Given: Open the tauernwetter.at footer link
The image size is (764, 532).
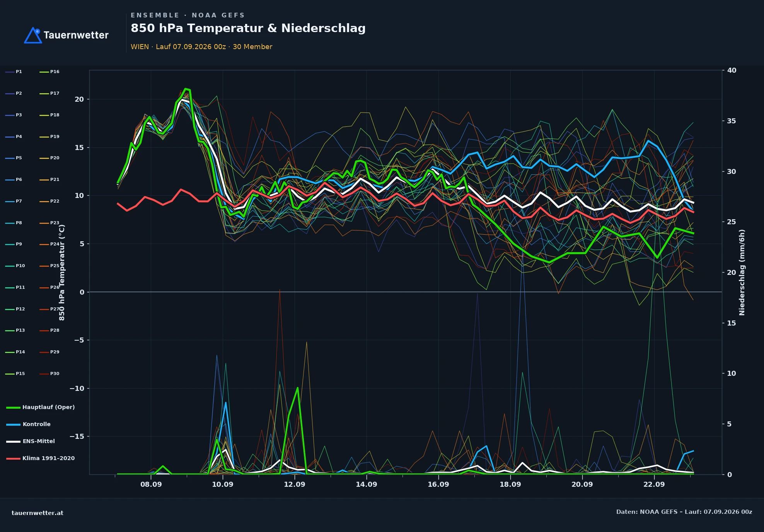Looking at the screenshot, I should [x=38, y=513].
